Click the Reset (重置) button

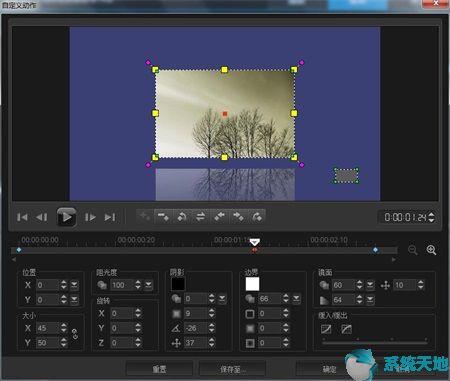pyautogui.click(x=159, y=369)
